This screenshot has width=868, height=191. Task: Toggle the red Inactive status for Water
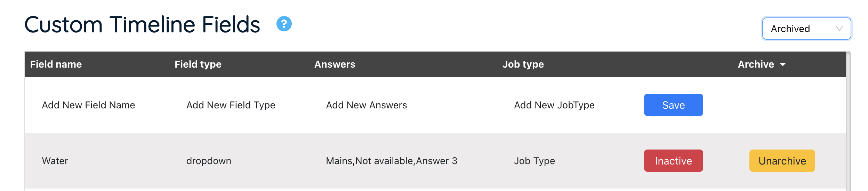point(673,161)
